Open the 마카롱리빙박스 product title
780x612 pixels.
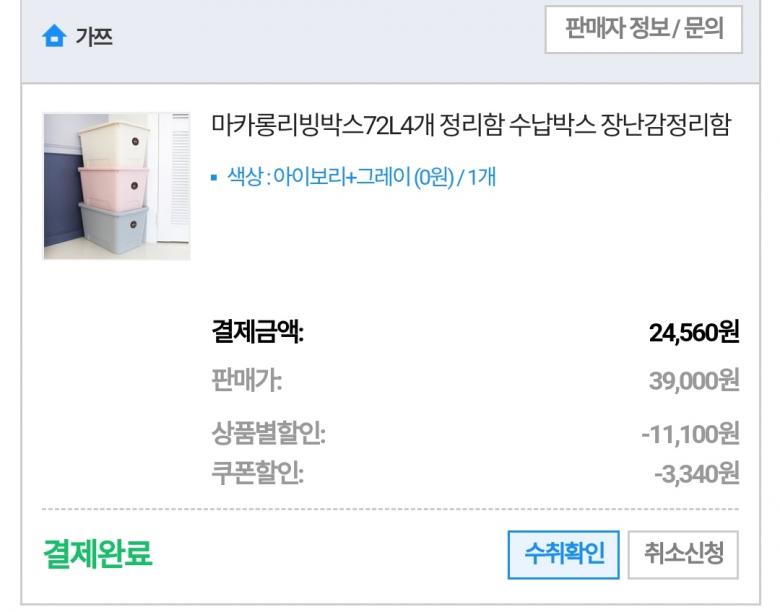pos(471,126)
